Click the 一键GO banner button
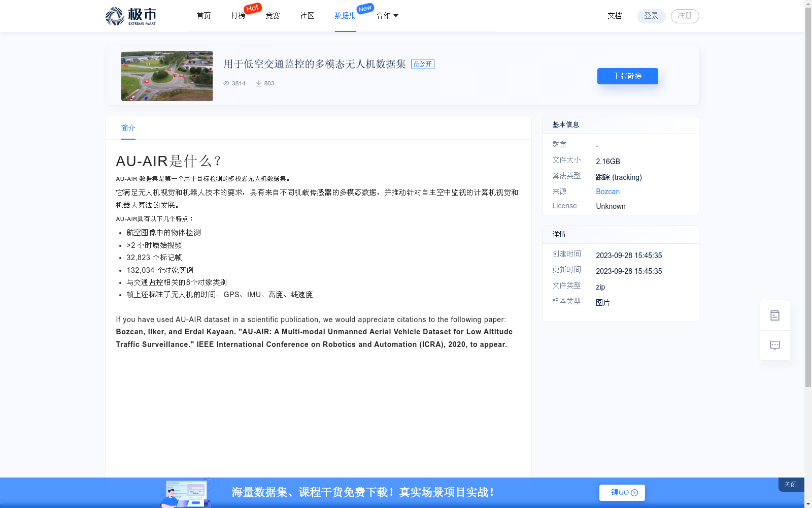The height and width of the screenshot is (508, 812). (x=622, y=493)
